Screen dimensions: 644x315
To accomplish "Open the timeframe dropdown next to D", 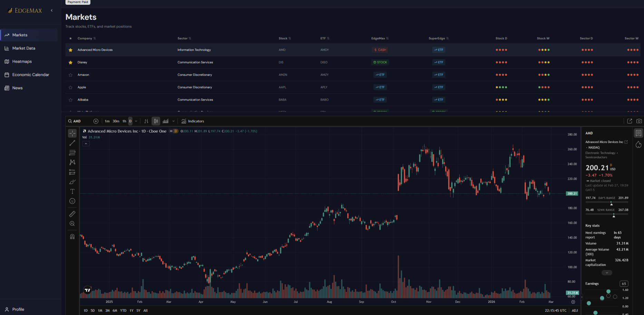I will click(136, 121).
